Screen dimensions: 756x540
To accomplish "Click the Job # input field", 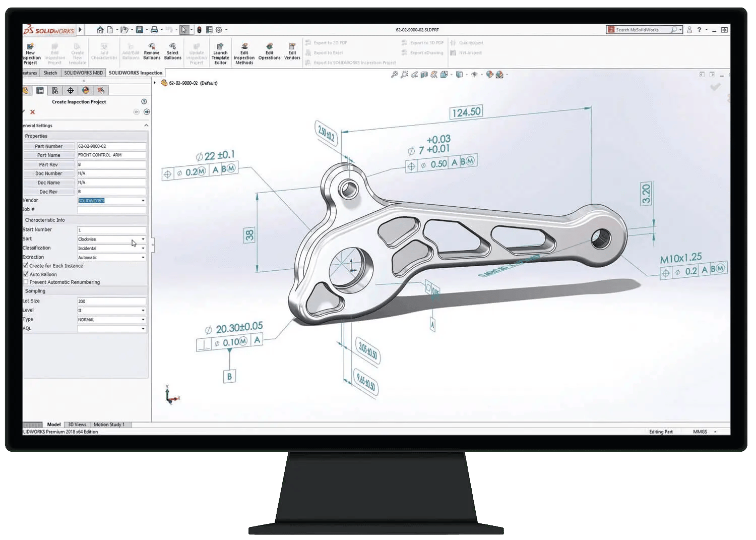I will pos(111,210).
